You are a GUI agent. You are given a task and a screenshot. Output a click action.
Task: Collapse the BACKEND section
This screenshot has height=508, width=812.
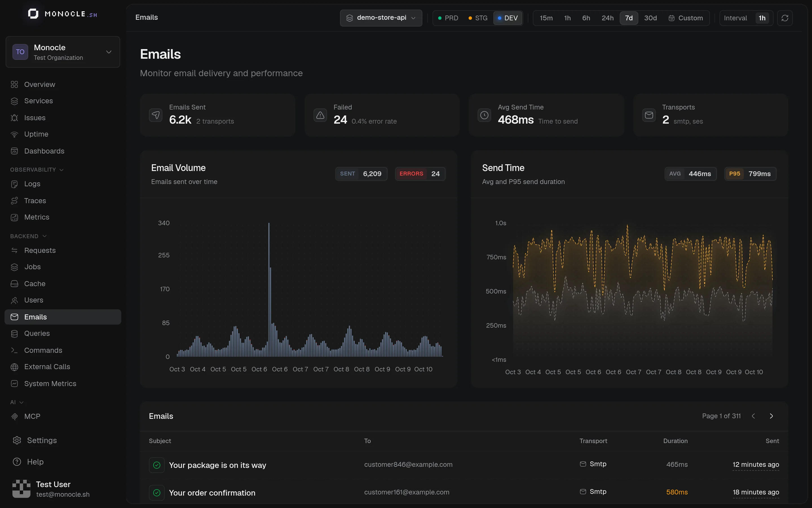(x=28, y=236)
